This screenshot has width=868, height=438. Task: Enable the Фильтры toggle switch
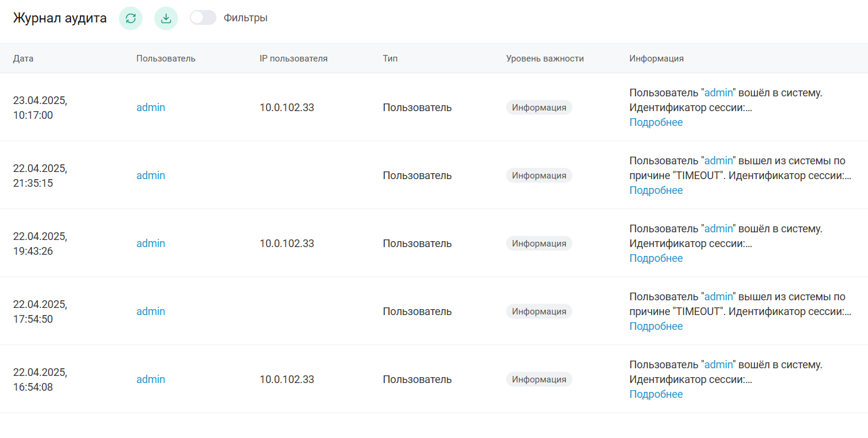coord(203,18)
